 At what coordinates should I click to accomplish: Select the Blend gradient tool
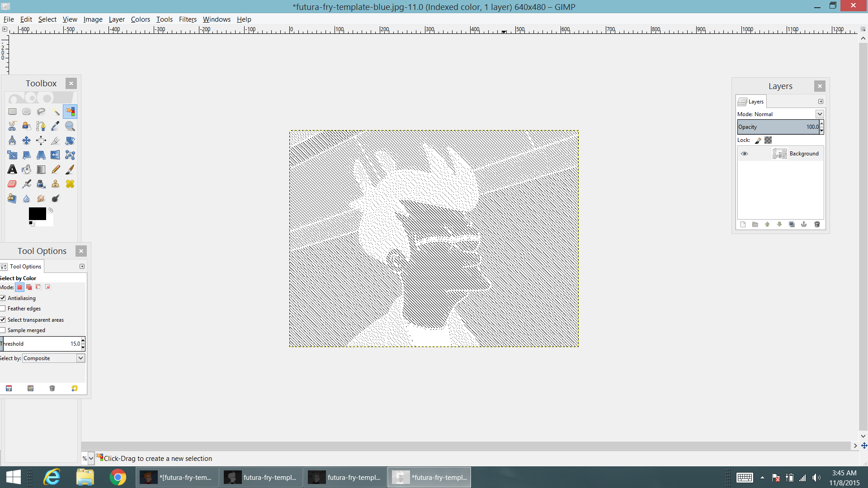tap(41, 169)
